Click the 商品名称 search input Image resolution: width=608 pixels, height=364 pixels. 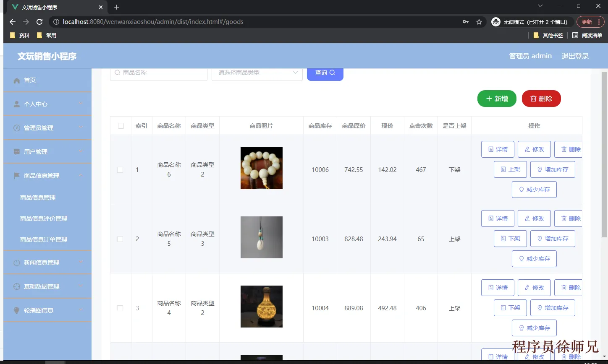159,73
